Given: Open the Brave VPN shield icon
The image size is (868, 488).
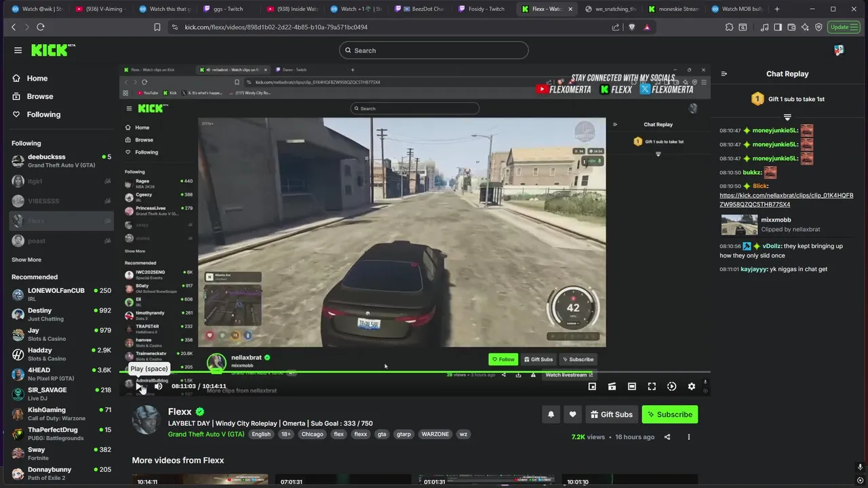Looking at the screenshot, I should coord(818,27).
